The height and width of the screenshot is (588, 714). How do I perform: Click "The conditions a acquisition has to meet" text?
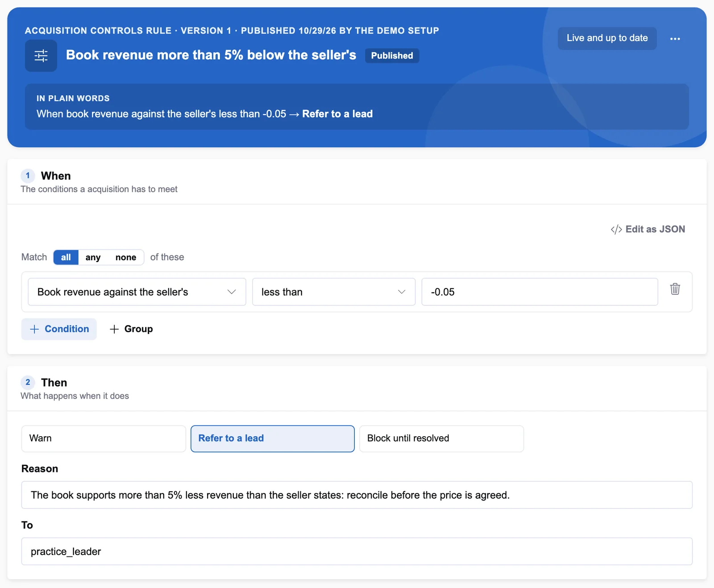tap(99, 189)
